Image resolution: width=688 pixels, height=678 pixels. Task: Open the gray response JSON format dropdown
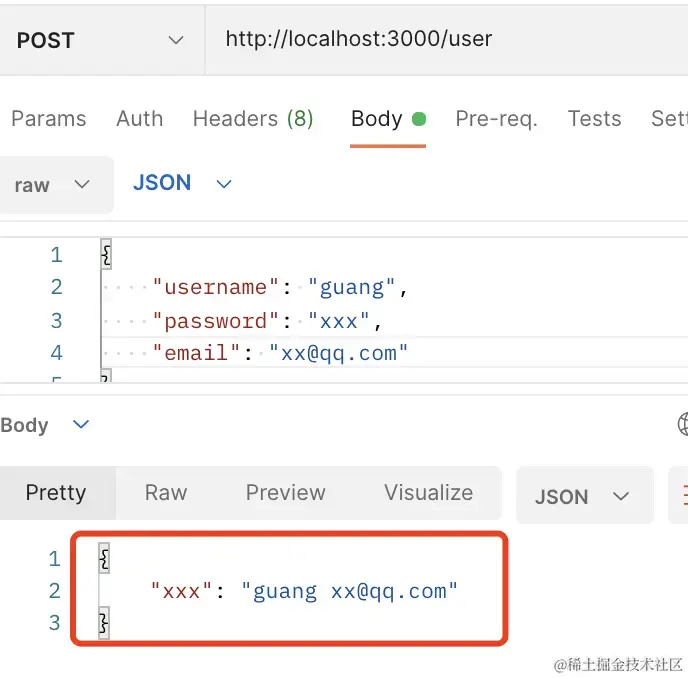(x=583, y=496)
